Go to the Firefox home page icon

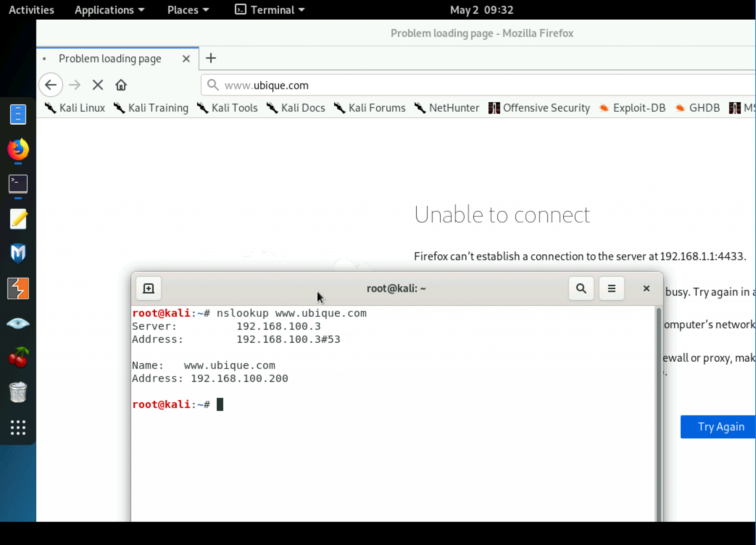pyautogui.click(x=121, y=85)
